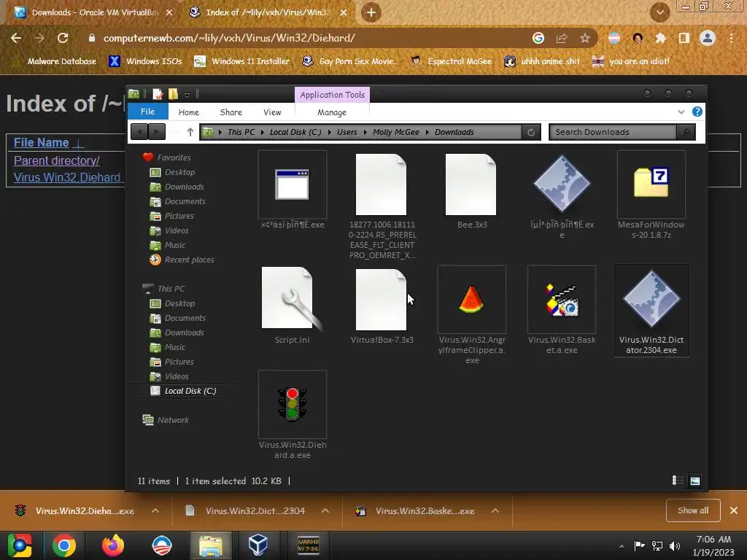Sort by the File Name header link

(x=42, y=142)
